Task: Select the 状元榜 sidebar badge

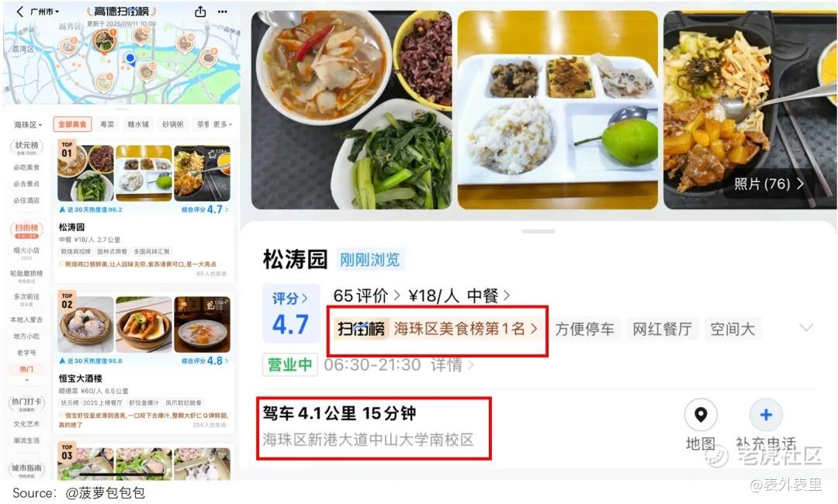Action: coord(26,147)
